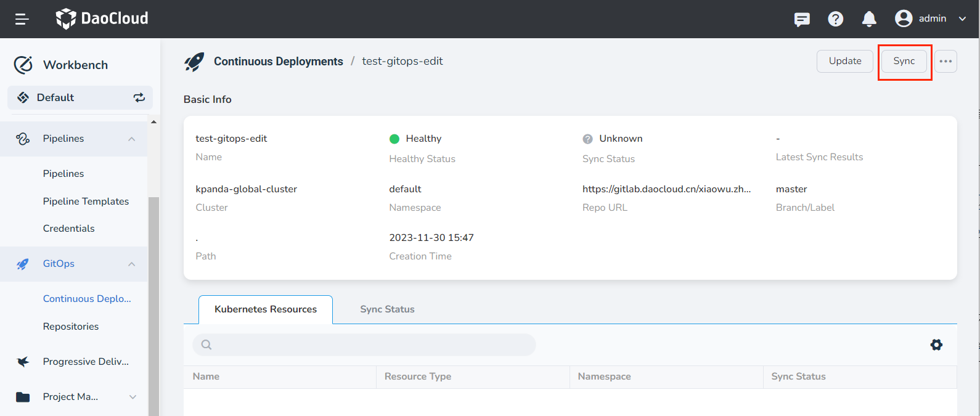Click the Sync button
Viewport: 980px width, 416px height.
point(904,61)
